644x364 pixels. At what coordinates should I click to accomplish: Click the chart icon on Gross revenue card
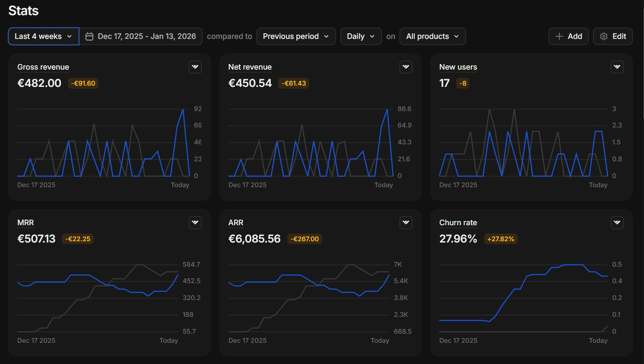(195, 67)
